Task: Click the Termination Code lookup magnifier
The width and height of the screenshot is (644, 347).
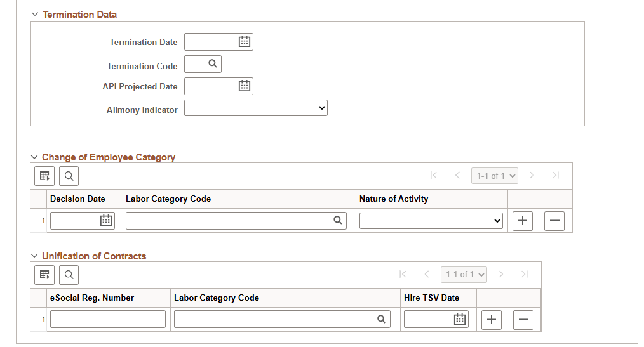Action: (x=212, y=63)
